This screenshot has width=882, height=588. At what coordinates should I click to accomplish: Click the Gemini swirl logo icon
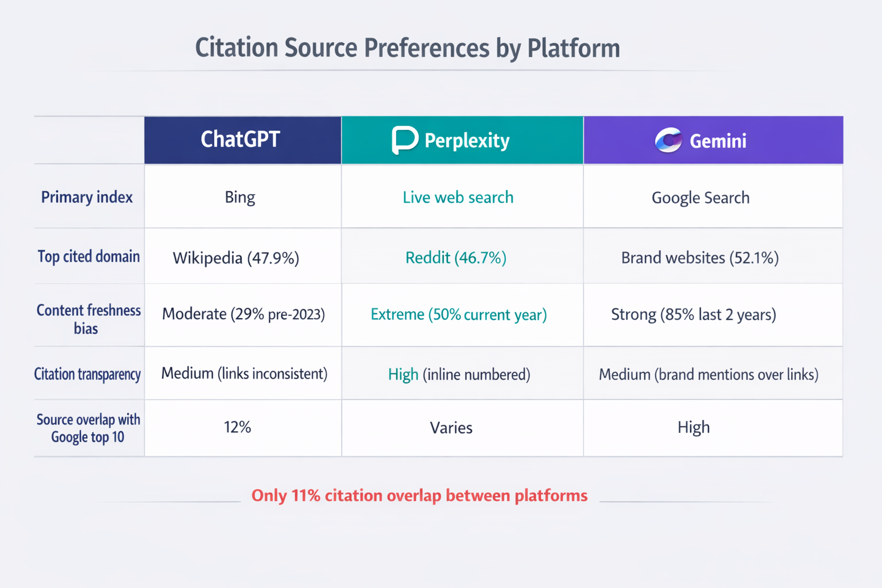668,140
